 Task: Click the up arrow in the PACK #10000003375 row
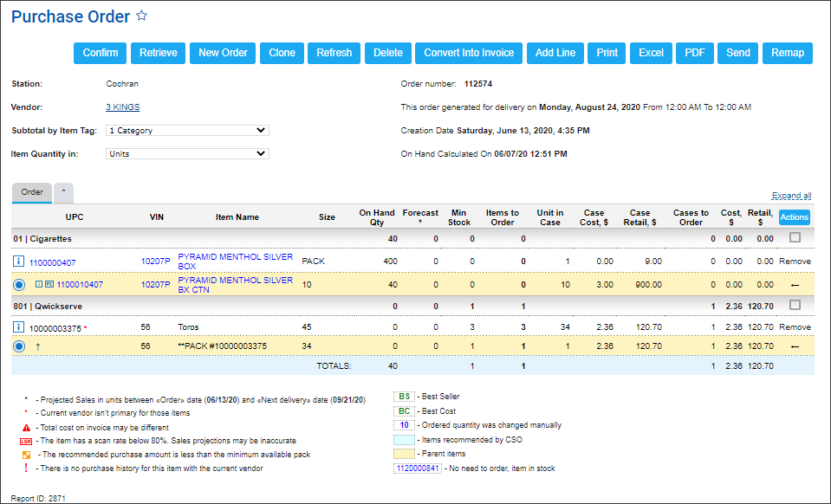pyautogui.click(x=37, y=346)
